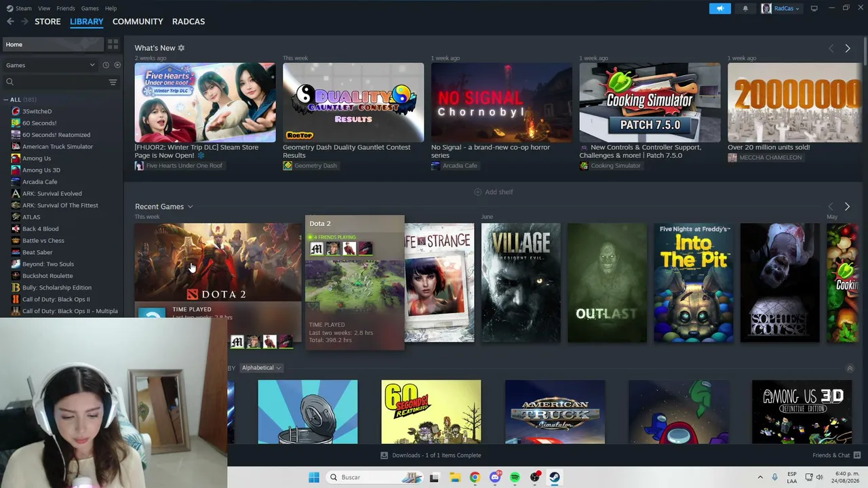868x488 pixels.
Task: Open the Outlast game cover
Action: pos(607,283)
